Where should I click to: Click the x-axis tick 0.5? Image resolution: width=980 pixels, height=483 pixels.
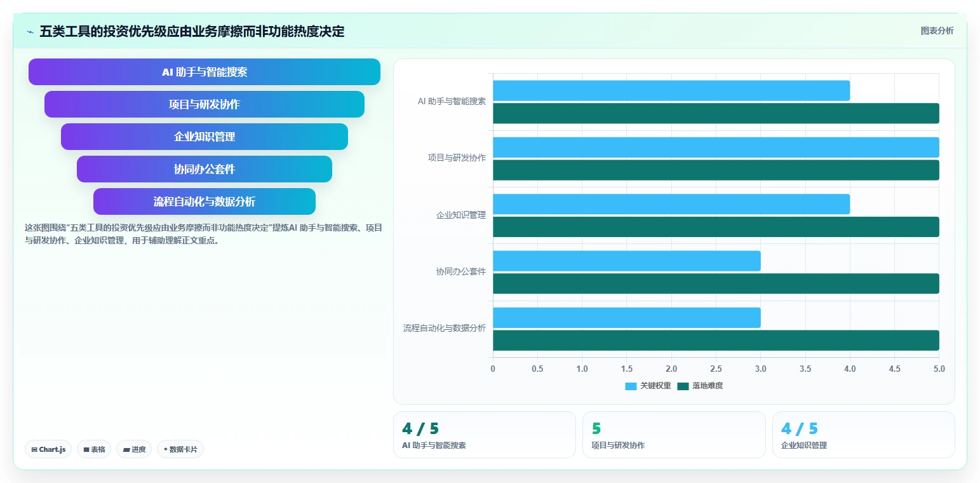537,369
